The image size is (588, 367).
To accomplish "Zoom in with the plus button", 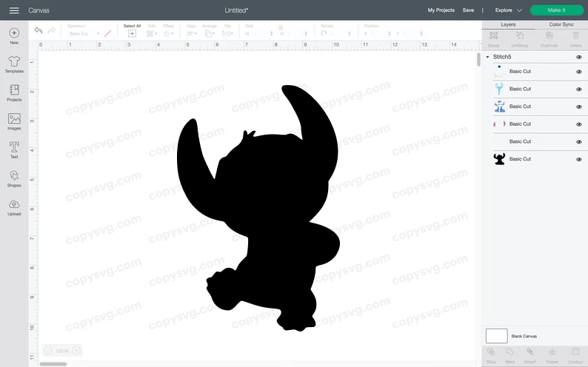I will (76, 351).
